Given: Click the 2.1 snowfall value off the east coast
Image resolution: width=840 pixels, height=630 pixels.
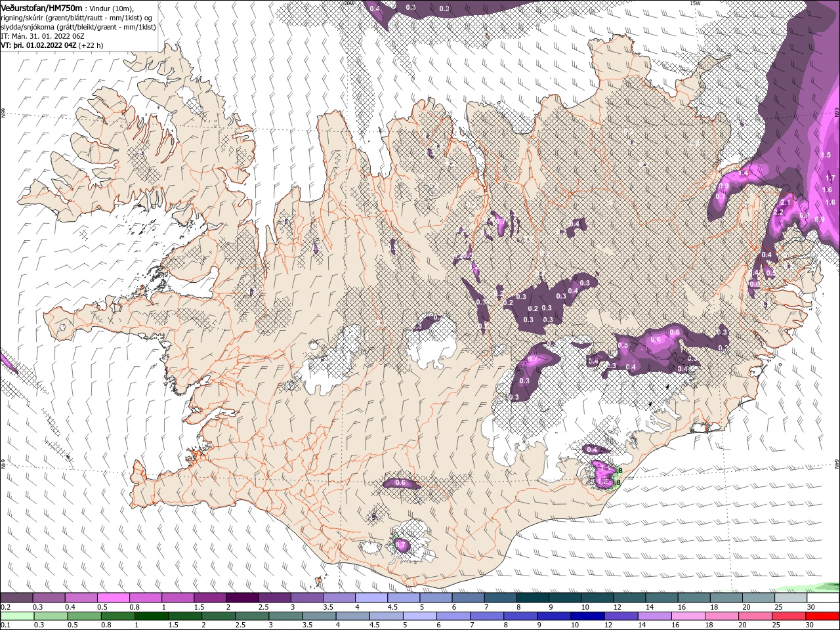Looking at the screenshot, I should click(x=785, y=203).
